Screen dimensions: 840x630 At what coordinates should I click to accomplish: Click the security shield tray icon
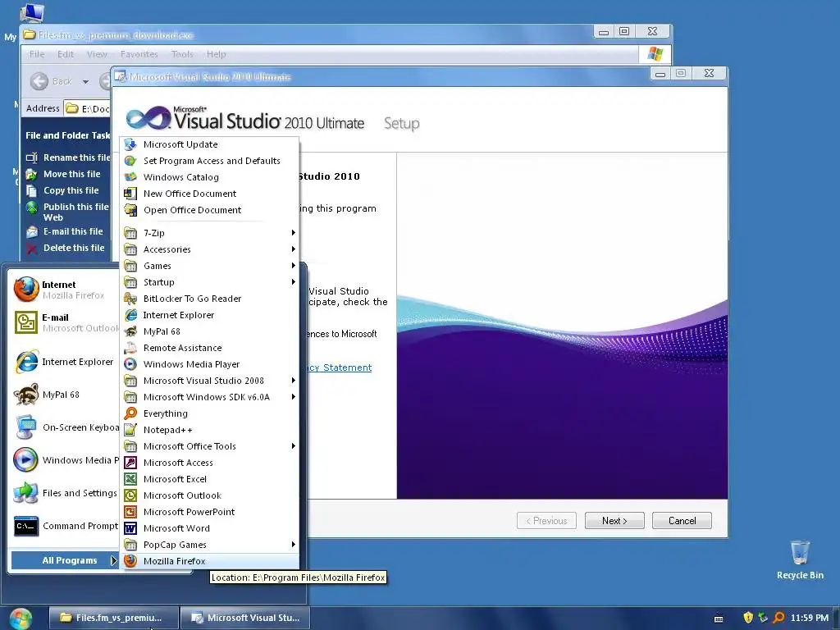748,618
